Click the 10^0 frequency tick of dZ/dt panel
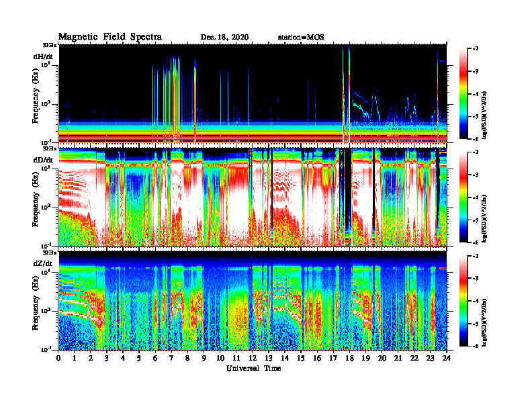The width and height of the screenshot is (532, 411). tap(45, 311)
